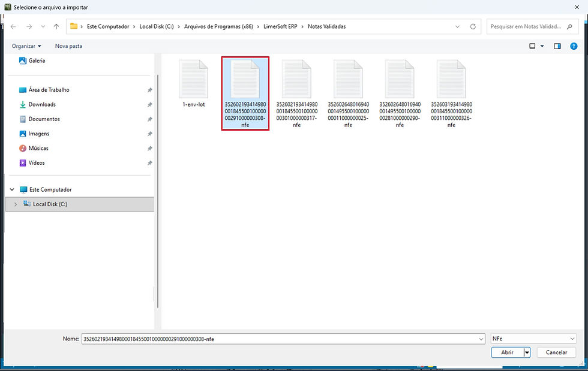
Task: Open the address bar history dropdown
Action: click(457, 26)
